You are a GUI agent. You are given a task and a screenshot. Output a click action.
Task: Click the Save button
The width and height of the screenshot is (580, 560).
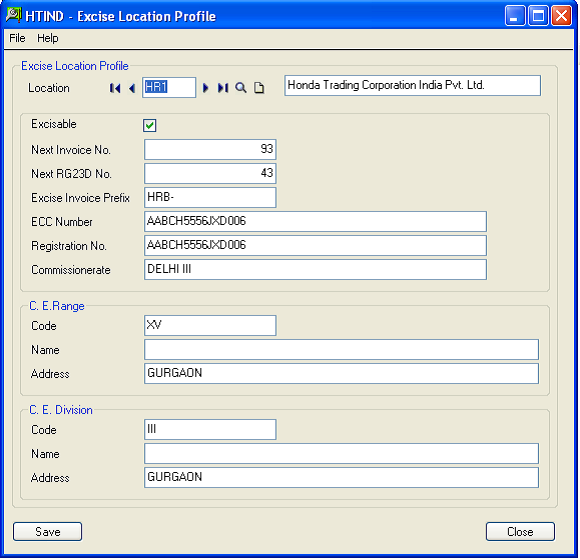tap(47, 532)
